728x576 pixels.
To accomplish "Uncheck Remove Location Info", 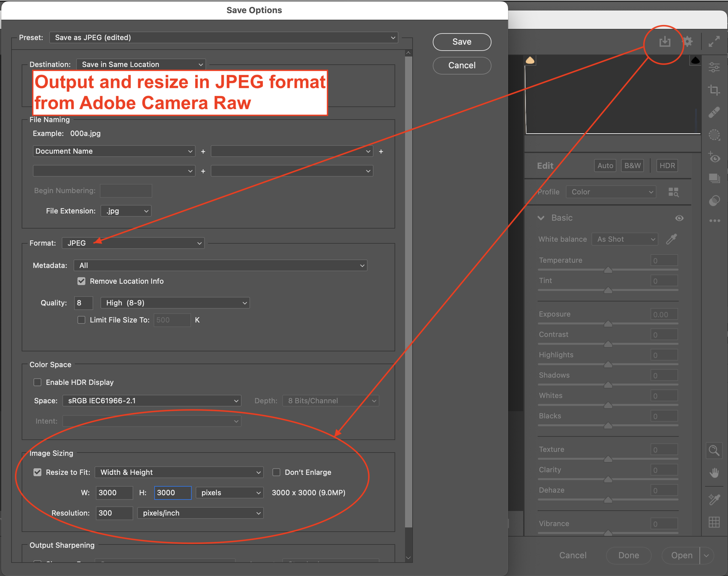I will click(x=81, y=281).
